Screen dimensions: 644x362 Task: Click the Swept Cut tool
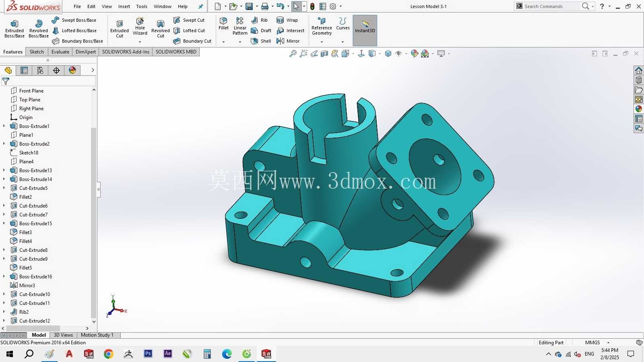point(189,20)
